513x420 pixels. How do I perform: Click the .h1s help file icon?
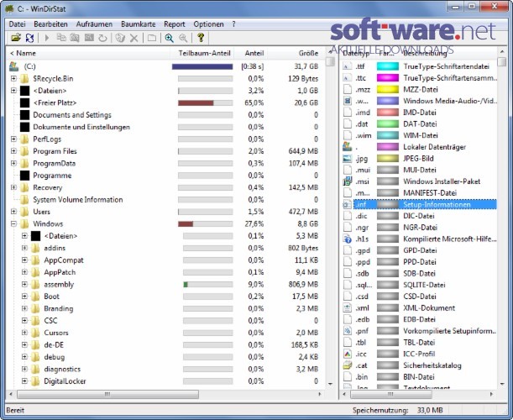[x=347, y=239]
